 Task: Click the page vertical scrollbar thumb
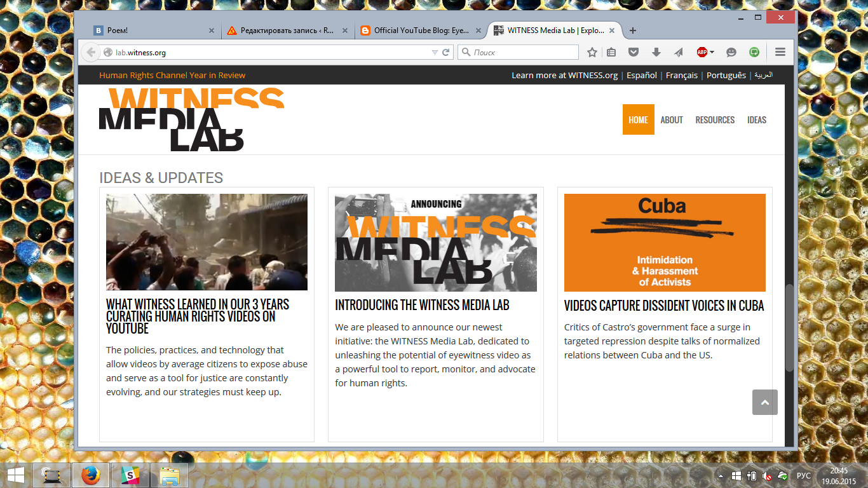click(x=789, y=327)
